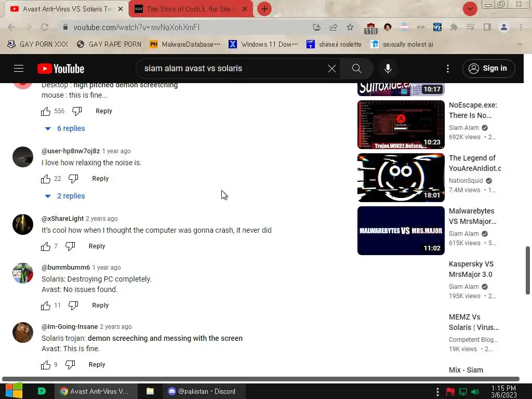Viewport: 532px width, 399px height.
Task: Go to the YouTube home logo
Action: pyautogui.click(x=61, y=69)
